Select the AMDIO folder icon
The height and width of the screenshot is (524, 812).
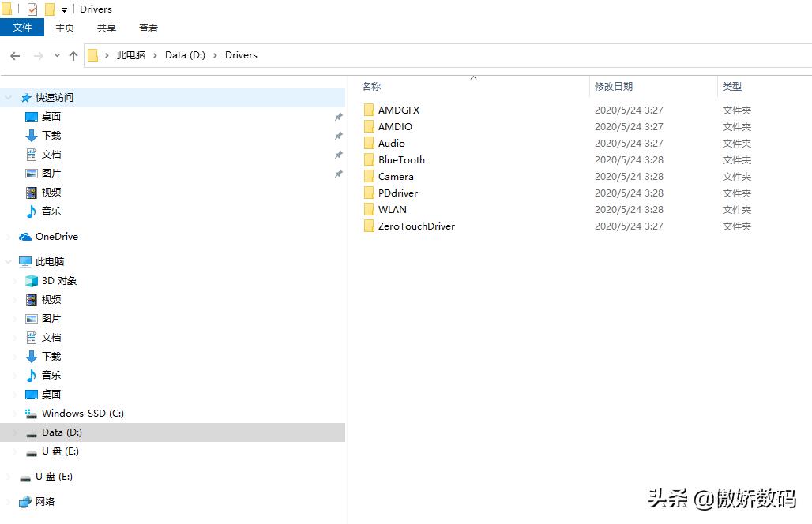click(x=369, y=126)
